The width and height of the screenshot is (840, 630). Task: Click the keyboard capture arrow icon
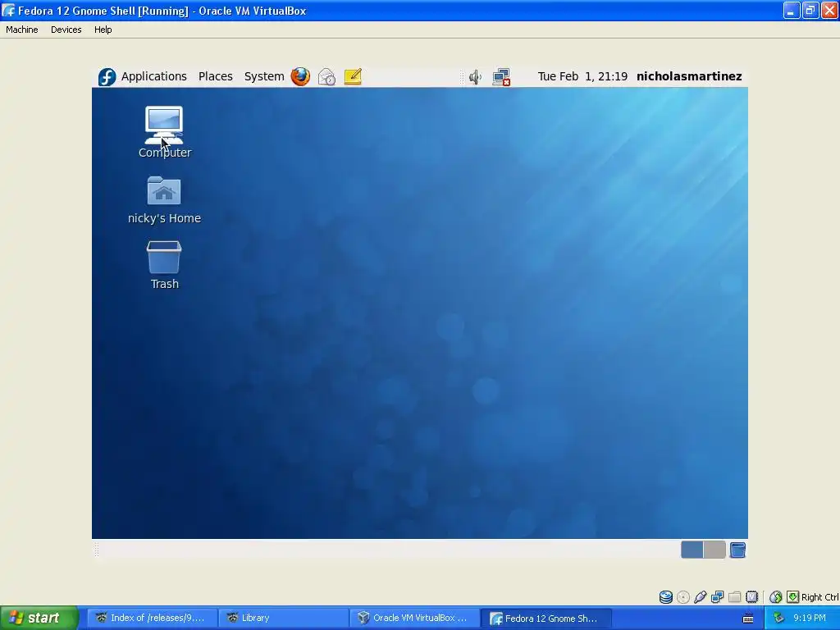793,597
